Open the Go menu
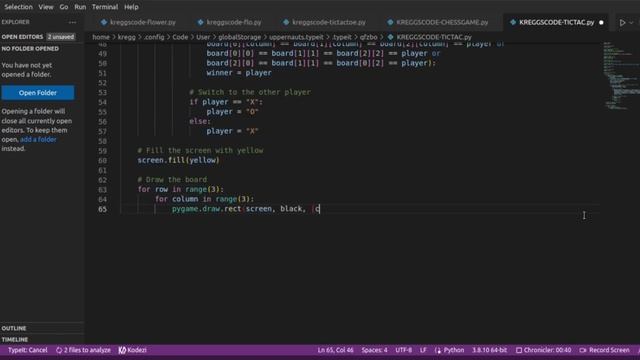Screen dimensions: 640x360 coord(64,7)
